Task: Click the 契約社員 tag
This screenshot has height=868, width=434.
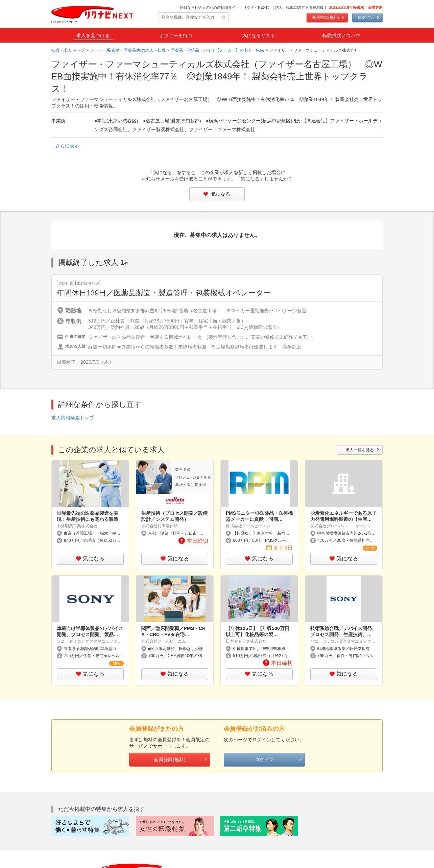Action: (66, 283)
